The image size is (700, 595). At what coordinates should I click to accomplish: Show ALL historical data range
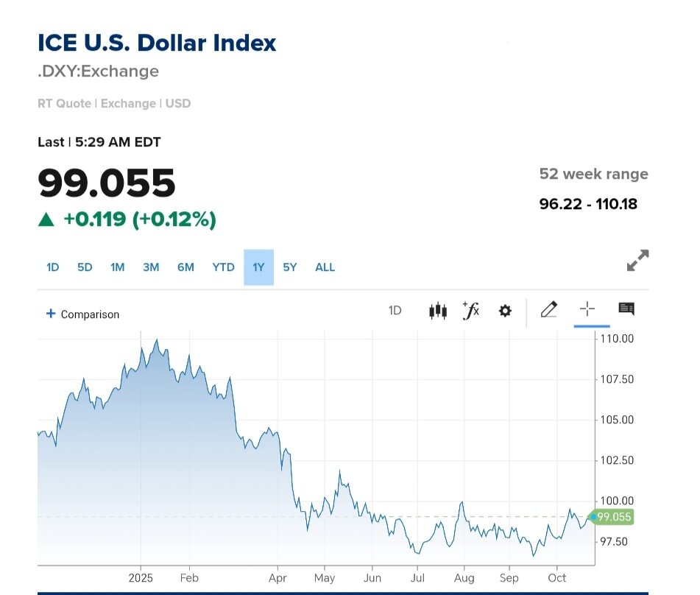325,267
